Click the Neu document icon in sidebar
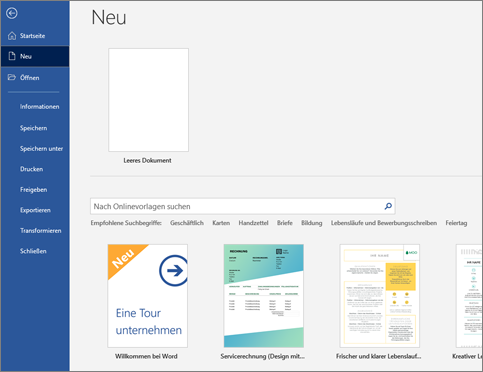Viewport: 483px width, 372px height. 12,56
